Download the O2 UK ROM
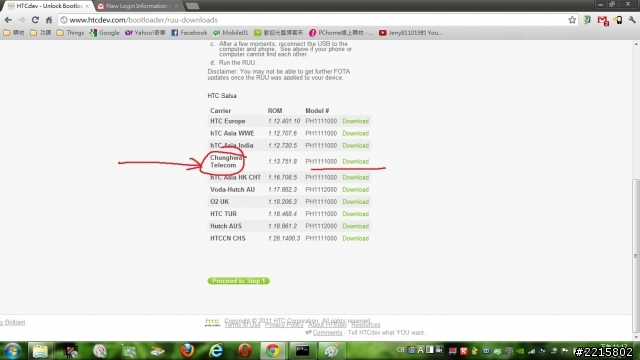The height and width of the screenshot is (360, 640). click(x=356, y=202)
